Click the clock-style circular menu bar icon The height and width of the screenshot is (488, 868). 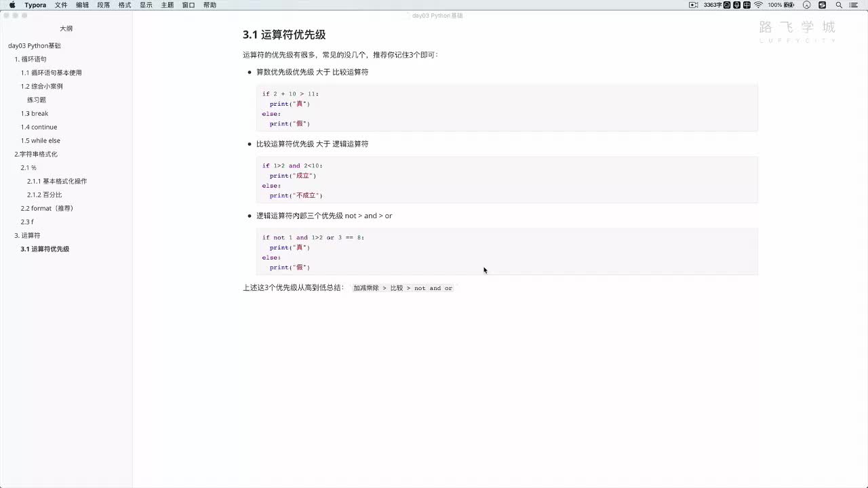click(x=806, y=5)
